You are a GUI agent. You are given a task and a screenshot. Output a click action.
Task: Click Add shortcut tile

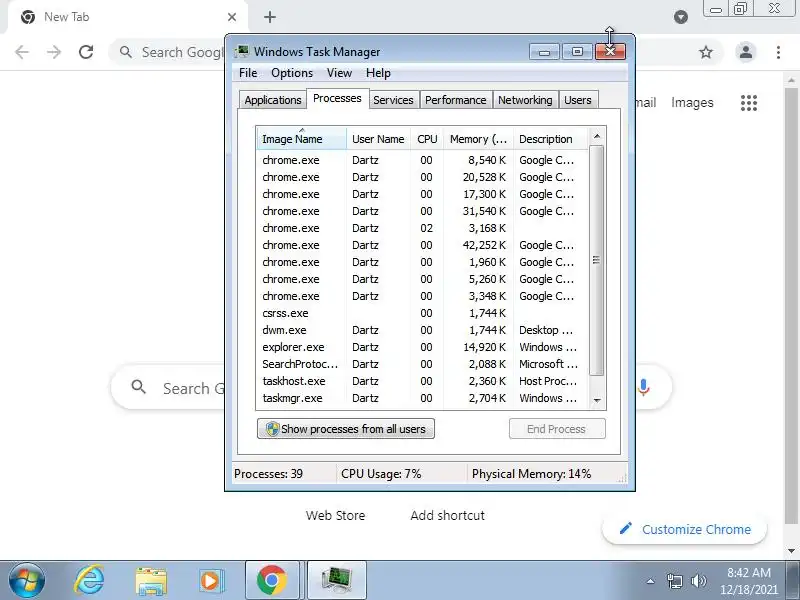coord(447,515)
